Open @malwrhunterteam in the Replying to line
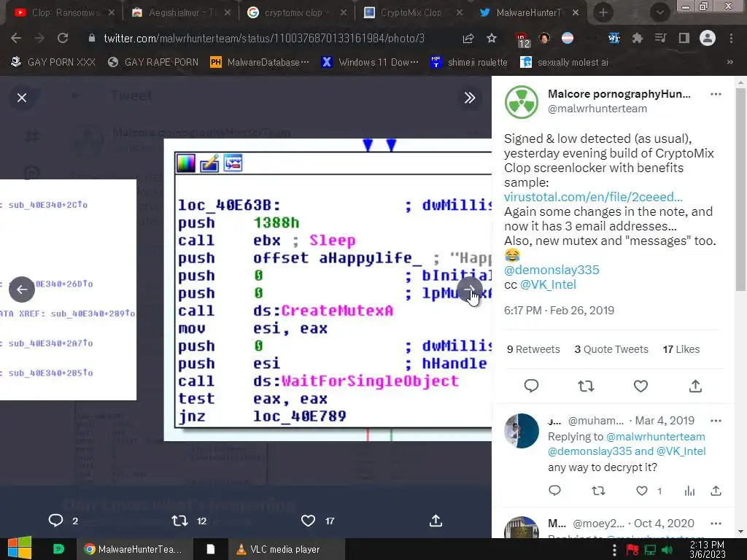The image size is (747, 560). 655,437
